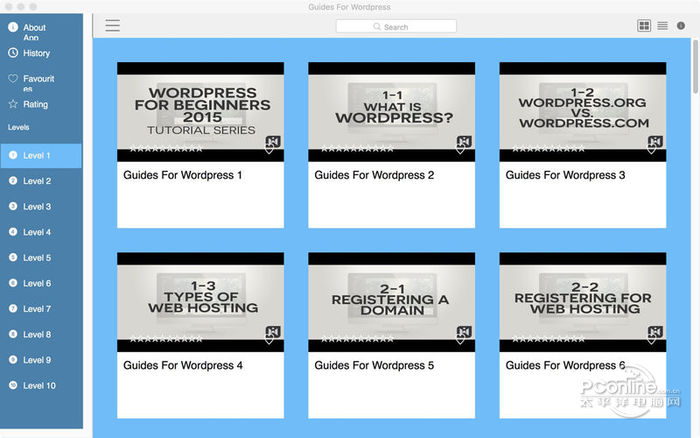
Task: Open the WordPress.org vs WordPress.com thumbnail
Action: (583, 112)
